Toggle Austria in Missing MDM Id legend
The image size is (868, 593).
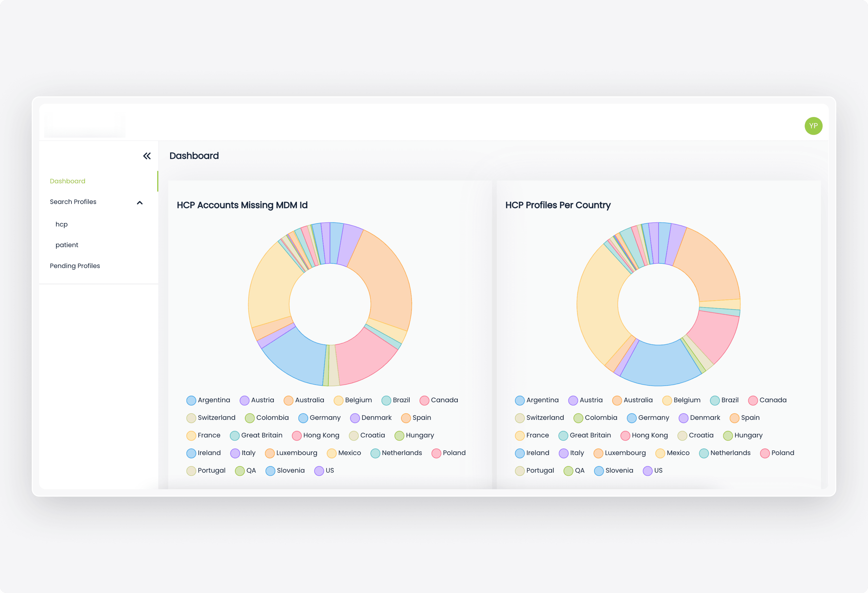257,400
